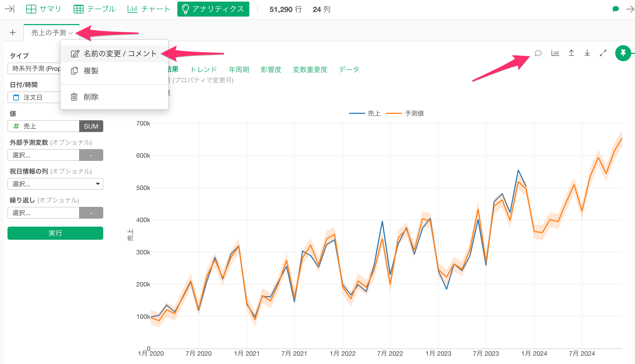Expand chart with the fullscreen arrows icon
Screen dimensions: 635x364
click(603, 53)
